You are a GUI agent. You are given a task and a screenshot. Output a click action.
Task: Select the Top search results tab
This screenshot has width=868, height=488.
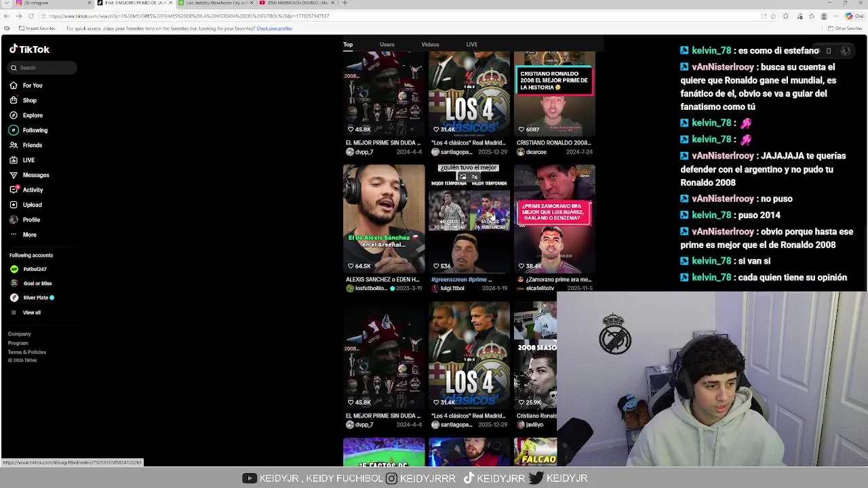(348, 45)
